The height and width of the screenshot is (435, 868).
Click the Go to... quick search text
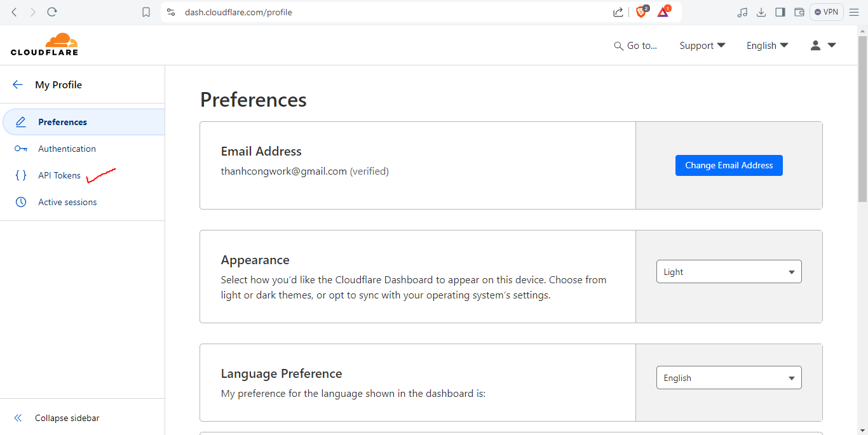pos(642,46)
